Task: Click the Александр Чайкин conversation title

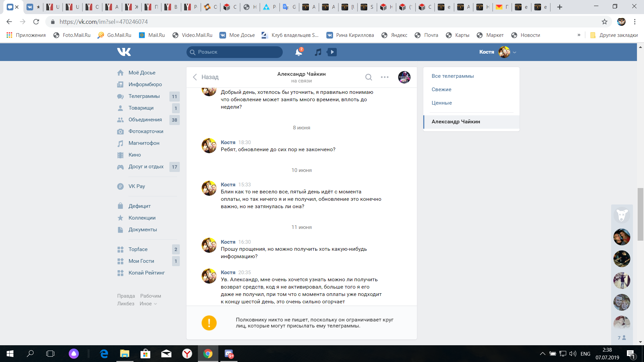Action: point(301,74)
